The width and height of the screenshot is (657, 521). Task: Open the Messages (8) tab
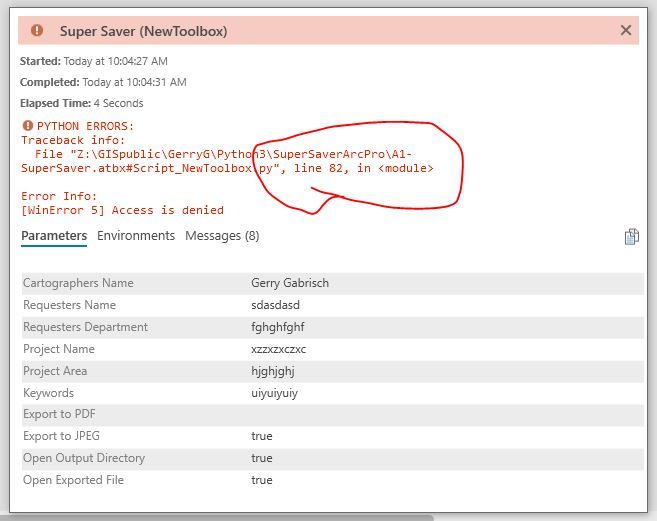coord(222,236)
